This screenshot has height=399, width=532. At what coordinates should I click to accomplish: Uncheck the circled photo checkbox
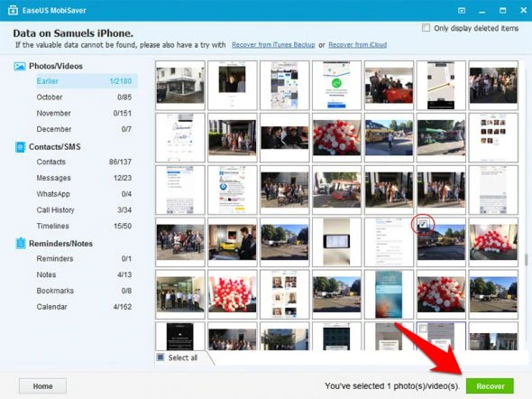423,224
